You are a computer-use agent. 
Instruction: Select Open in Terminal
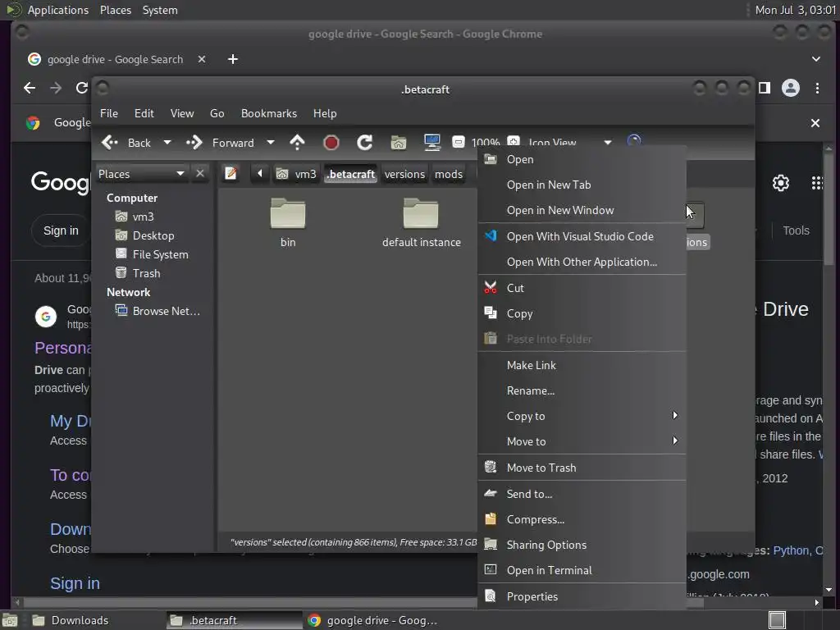(x=582, y=571)
